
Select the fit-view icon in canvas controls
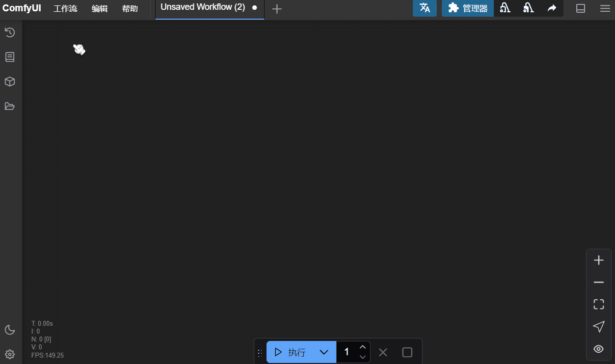click(598, 304)
